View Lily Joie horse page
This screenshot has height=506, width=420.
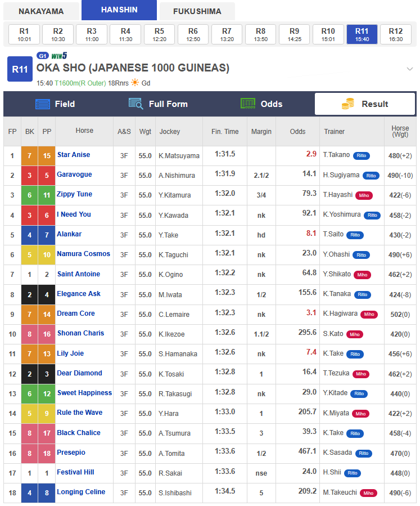70,353
